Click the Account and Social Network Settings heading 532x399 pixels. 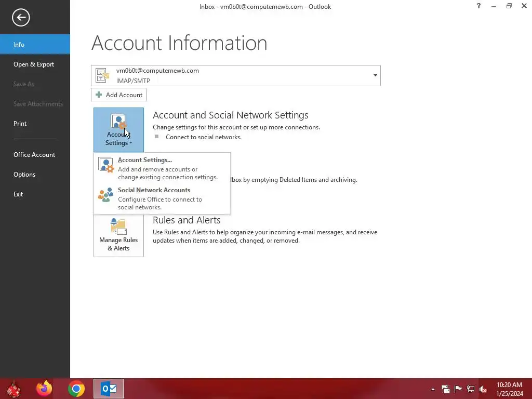(230, 115)
